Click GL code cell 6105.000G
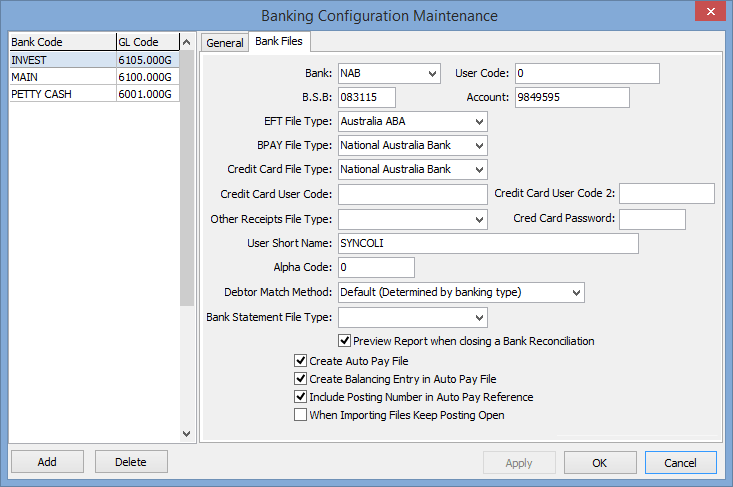This screenshot has height=487, width=733. point(148,60)
